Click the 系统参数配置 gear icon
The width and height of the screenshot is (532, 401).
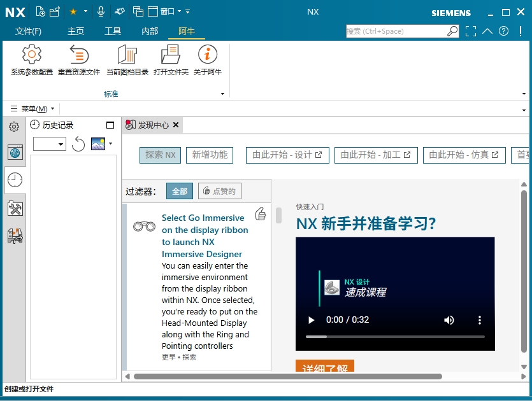pos(31,55)
